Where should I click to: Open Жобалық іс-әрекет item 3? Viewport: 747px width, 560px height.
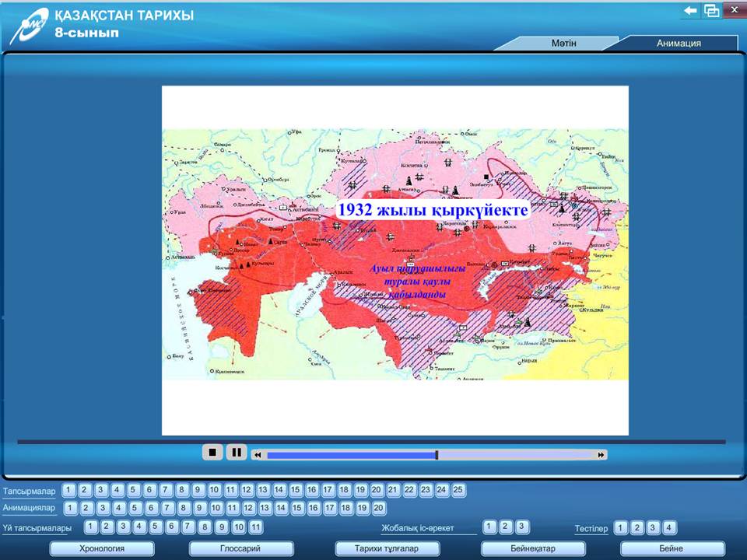(521, 527)
